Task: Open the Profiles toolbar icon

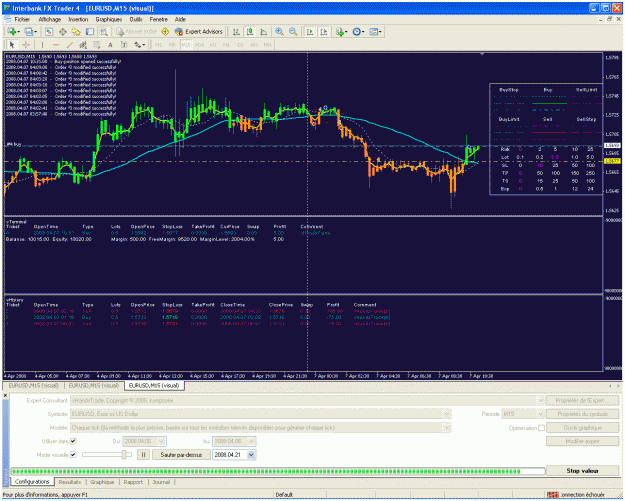Action: 30,31
